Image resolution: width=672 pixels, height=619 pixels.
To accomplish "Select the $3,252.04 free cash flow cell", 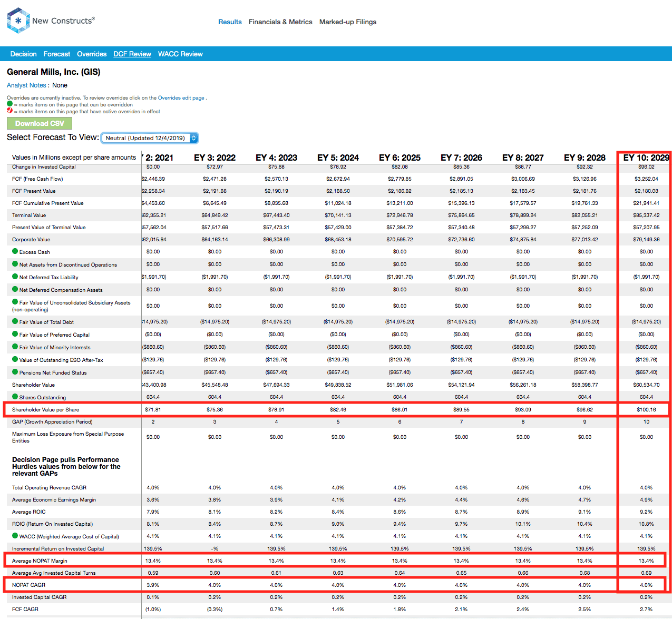I will [646, 179].
